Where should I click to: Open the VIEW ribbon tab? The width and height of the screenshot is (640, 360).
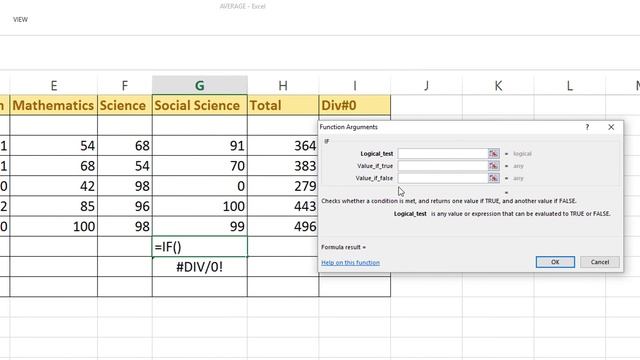(x=20, y=19)
